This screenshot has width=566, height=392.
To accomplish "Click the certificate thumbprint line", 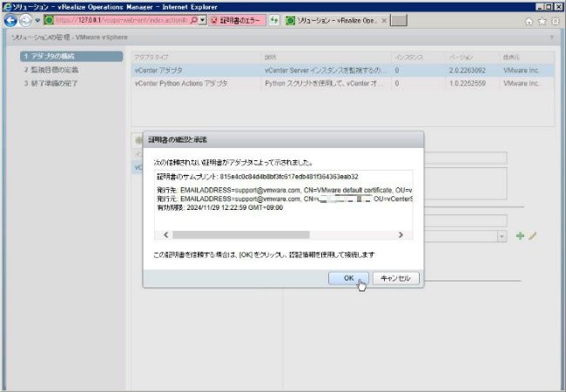I will tap(258, 177).
